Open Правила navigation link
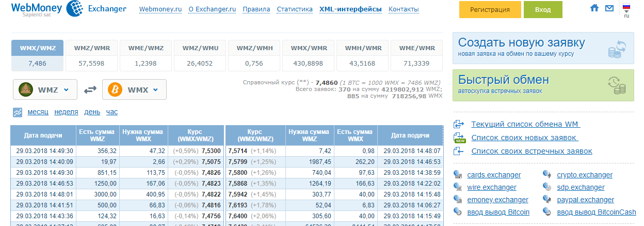The width and height of the screenshot is (644, 226). (256, 9)
